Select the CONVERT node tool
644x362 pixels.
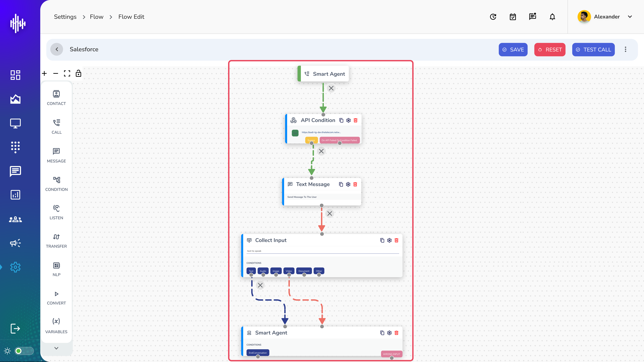(x=56, y=298)
